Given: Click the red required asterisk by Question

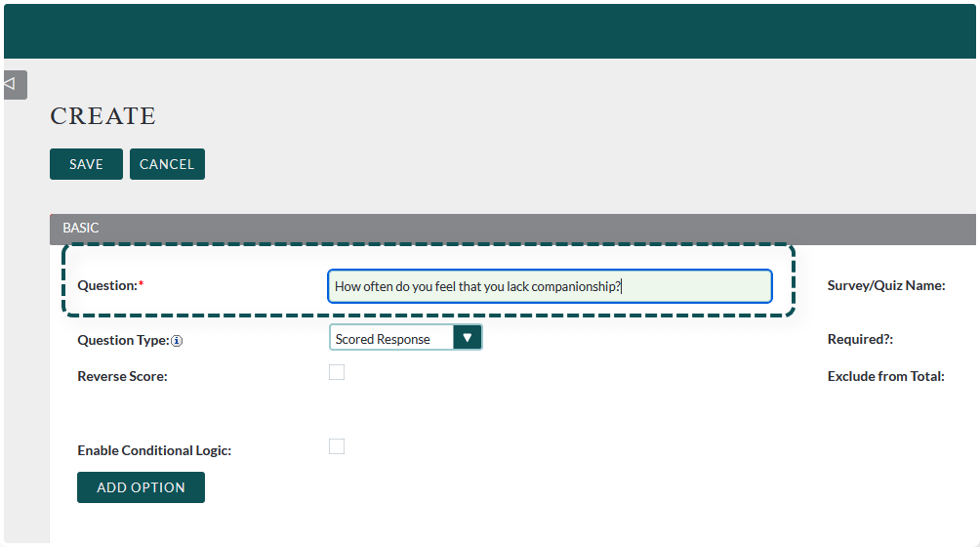Looking at the screenshot, I should click(x=141, y=284).
